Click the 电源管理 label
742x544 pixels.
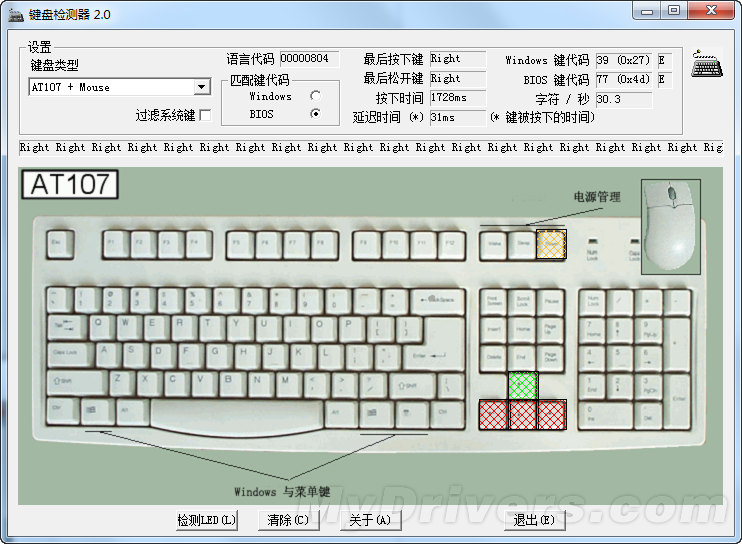click(597, 197)
